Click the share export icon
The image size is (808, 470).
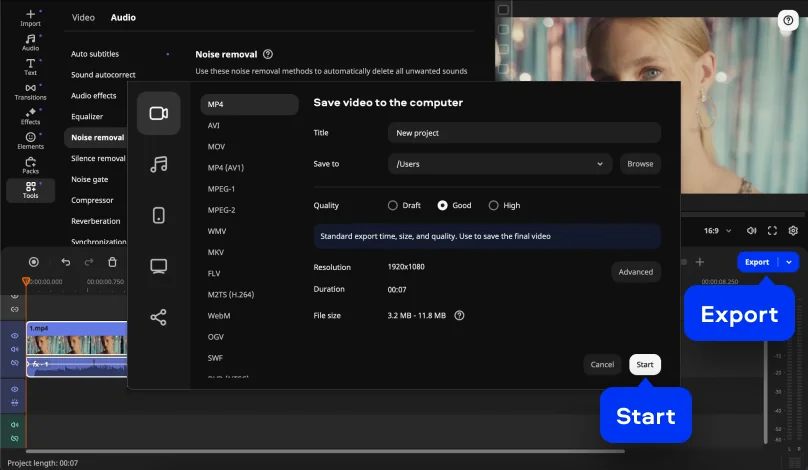158,317
